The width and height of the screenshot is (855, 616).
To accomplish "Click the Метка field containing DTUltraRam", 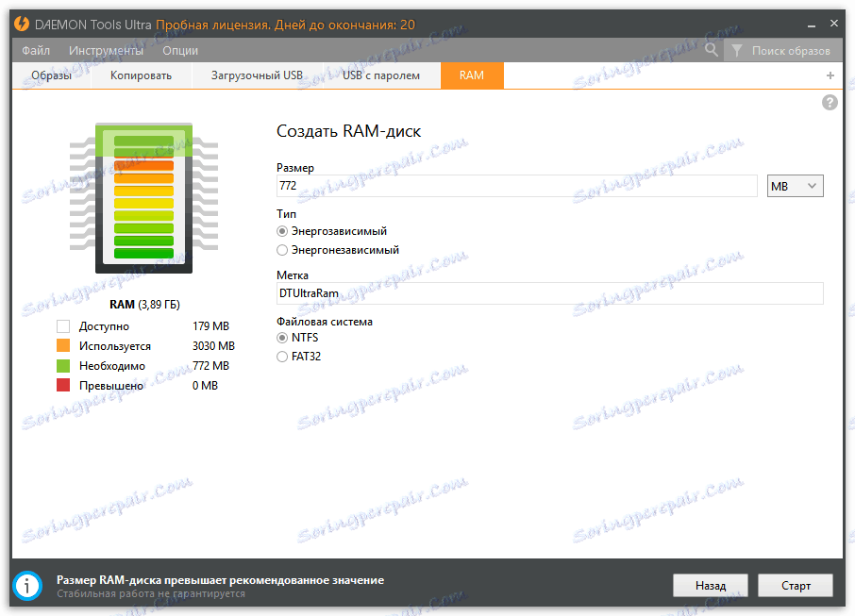I will [x=549, y=293].
